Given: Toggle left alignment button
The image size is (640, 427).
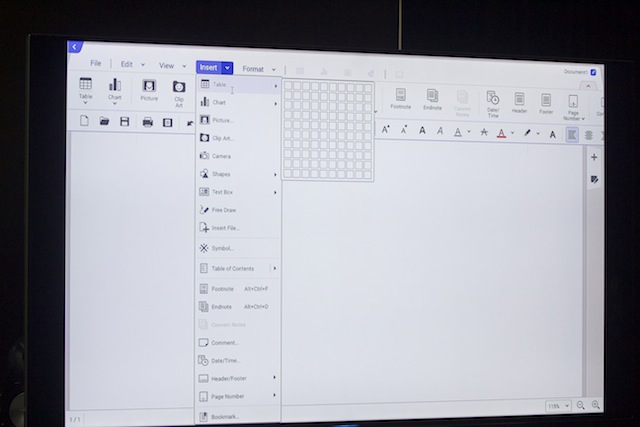Looking at the screenshot, I should pos(572,135).
